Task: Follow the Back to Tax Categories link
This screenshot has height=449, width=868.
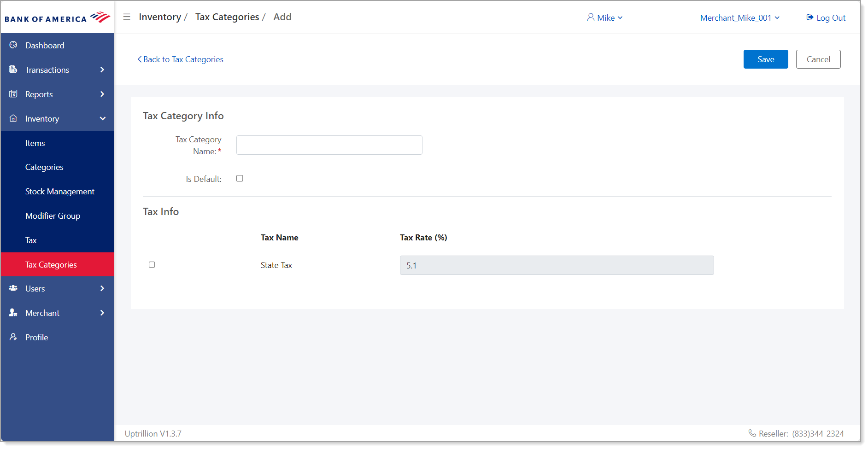Action: point(181,59)
